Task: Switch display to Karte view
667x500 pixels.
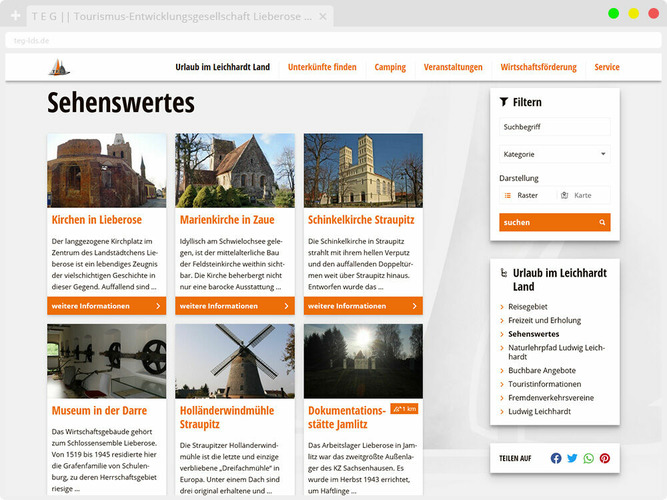Action: click(x=582, y=196)
